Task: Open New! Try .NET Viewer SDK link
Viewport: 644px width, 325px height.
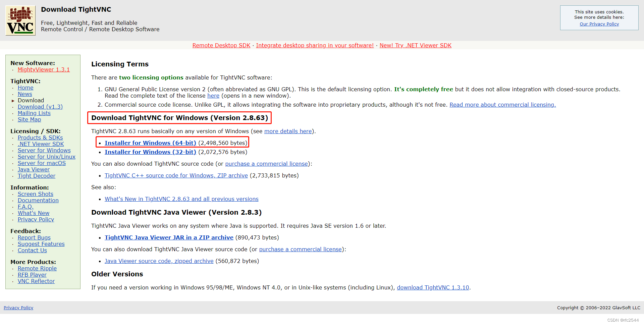Action: 415,45
